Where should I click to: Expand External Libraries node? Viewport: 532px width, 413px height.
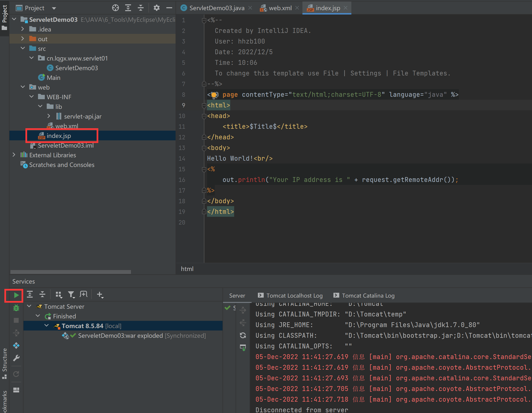click(14, 155)
